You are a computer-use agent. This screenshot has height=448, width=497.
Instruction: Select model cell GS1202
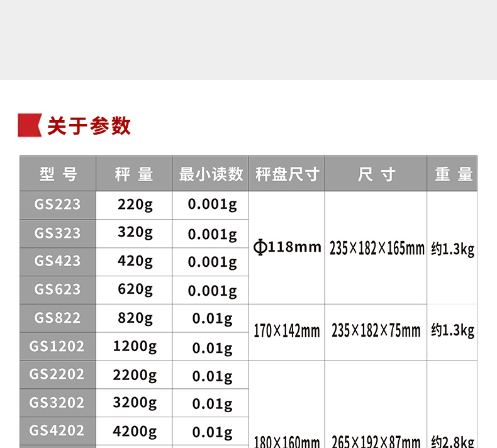(x=58, y=347)
